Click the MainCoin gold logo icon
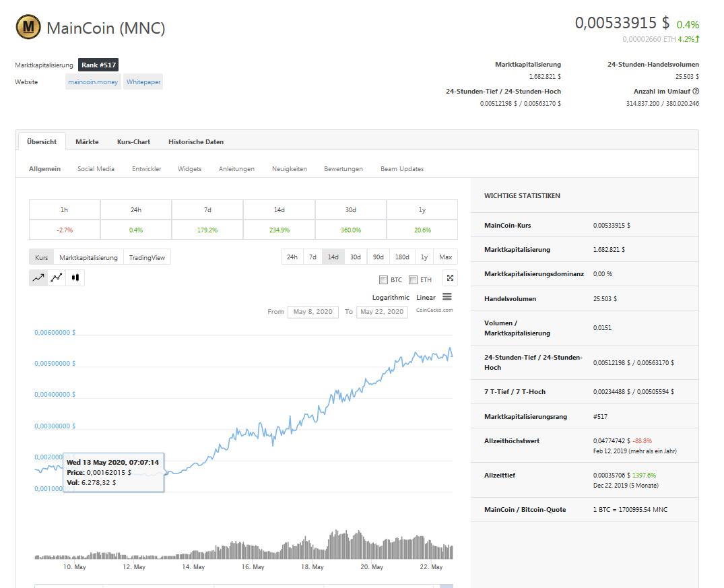The image size is (724, 588). pyautogui.click(x=28, y=27)
